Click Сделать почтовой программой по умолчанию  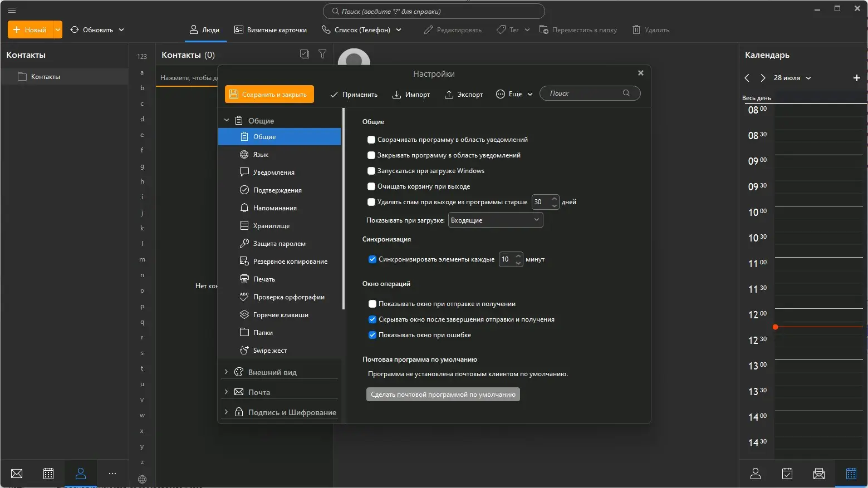(x=443, y=394)
